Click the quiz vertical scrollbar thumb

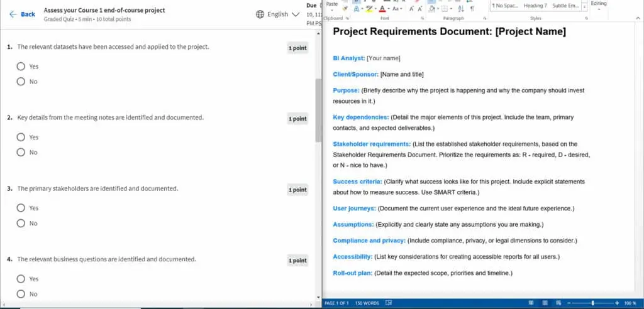point(318,111)
